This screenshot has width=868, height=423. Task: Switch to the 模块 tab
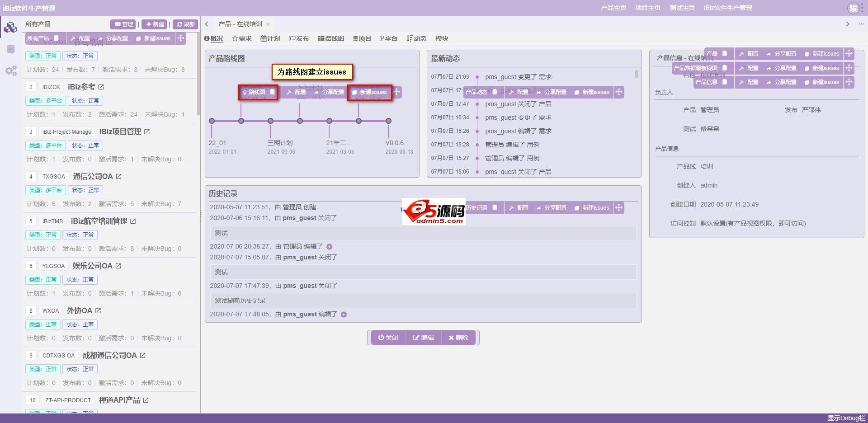(x=442, y=38)
